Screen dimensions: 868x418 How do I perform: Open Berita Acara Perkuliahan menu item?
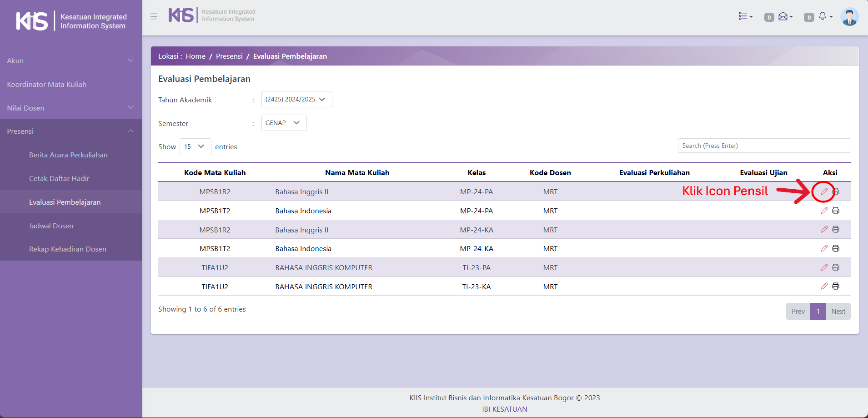pyautogui.click(x=68, y=155)
